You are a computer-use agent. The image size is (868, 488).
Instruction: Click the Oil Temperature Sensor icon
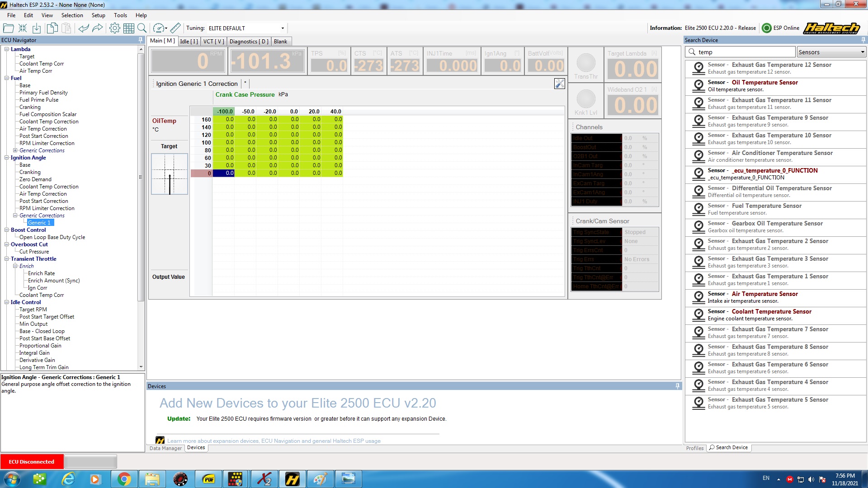click(699, 86)
